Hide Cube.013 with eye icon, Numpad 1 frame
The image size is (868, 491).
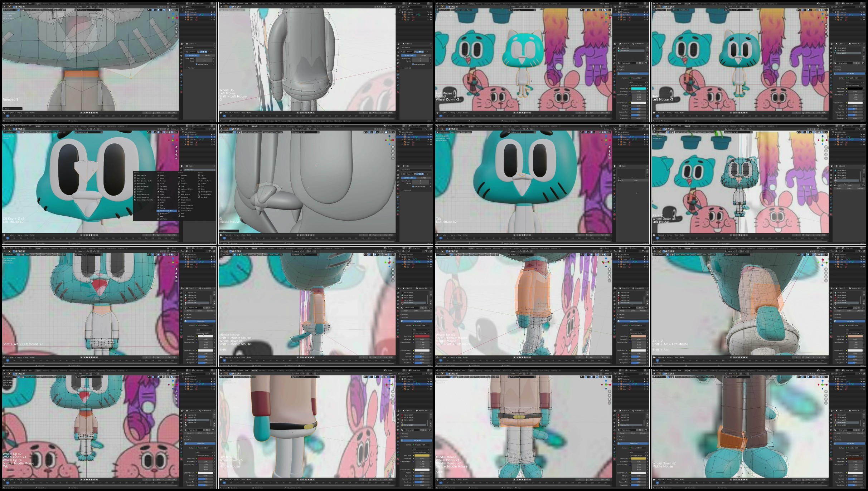(x=214, y=15)
